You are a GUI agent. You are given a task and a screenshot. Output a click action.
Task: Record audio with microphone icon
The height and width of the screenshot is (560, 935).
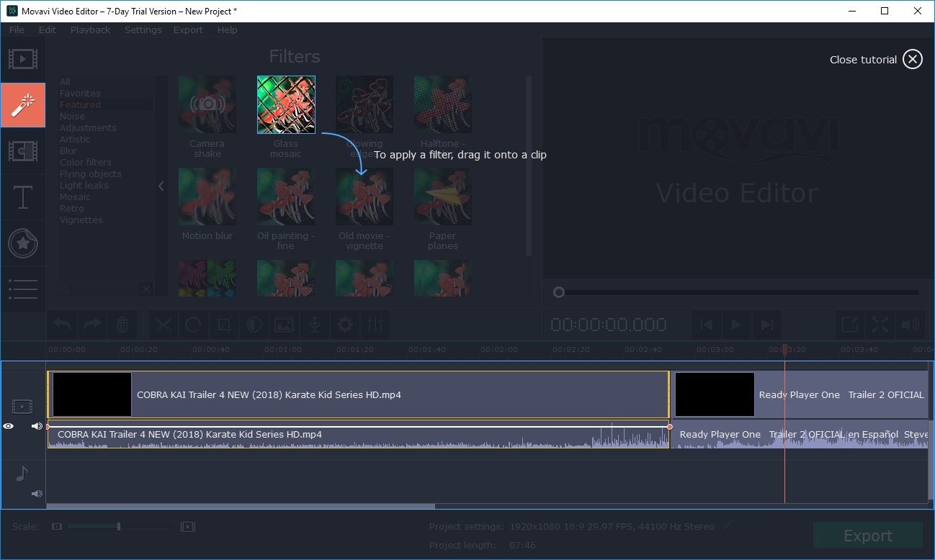(x=315, y=325)
